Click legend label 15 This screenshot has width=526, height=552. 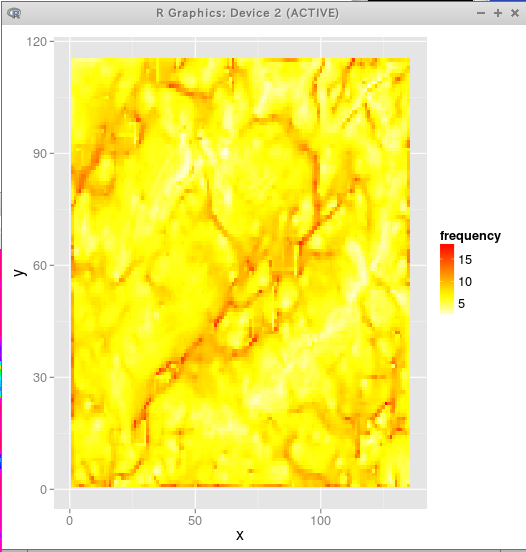point(465,260)
